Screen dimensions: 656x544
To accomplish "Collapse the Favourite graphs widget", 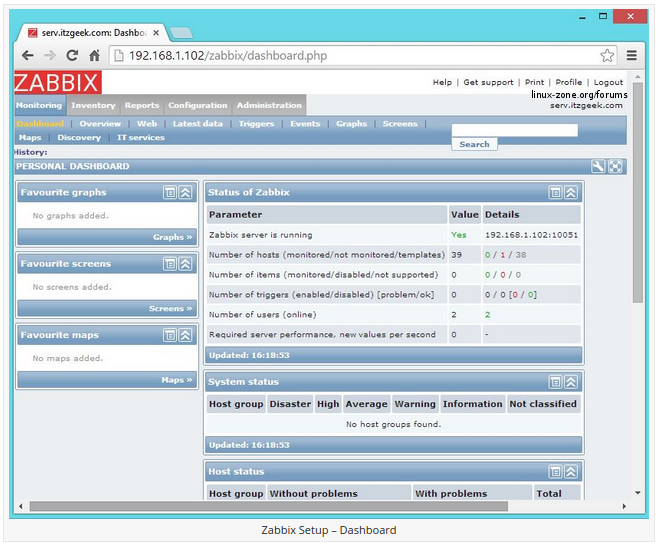I will [x=185, y=192].
